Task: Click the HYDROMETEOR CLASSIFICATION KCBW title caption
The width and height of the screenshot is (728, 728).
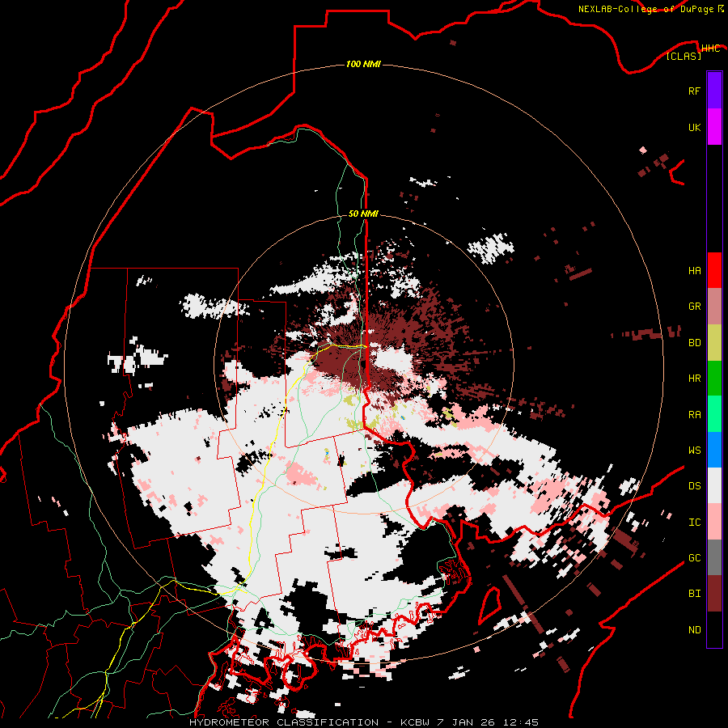Action: 363,722
